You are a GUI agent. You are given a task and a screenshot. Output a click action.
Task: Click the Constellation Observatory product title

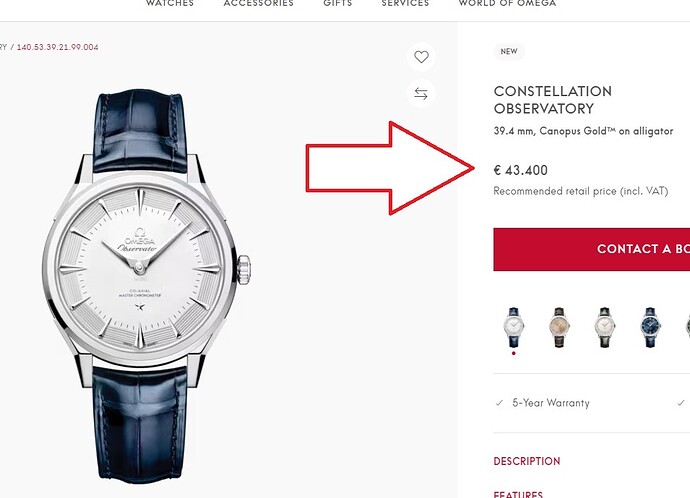(552, 100)
